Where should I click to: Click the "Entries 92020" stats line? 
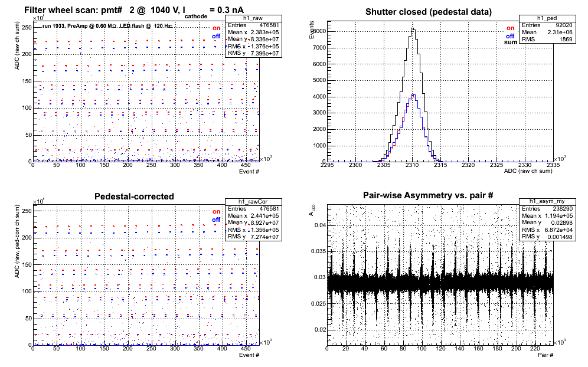[x=547, y=25]
